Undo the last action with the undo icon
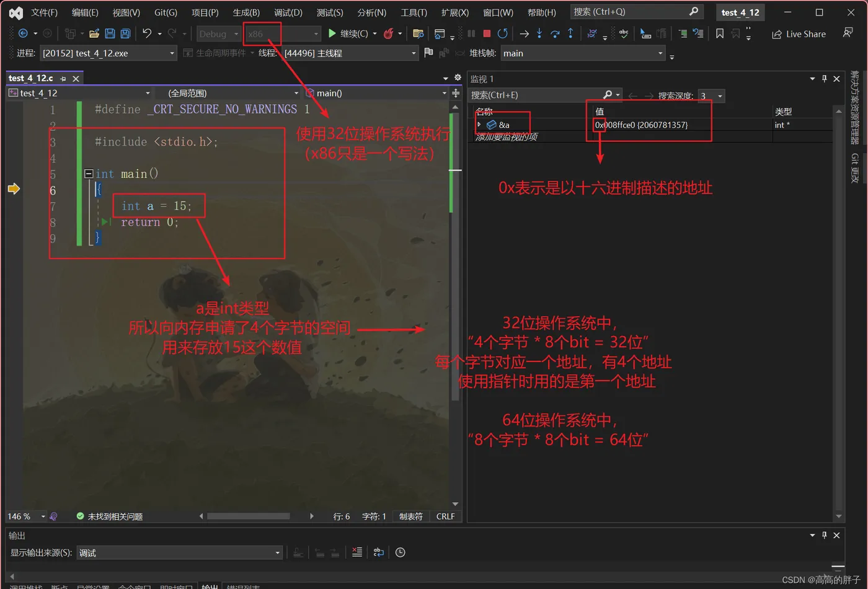Image resolution: width=868 pixels, height=589 pixels. [x=147, y=33]
